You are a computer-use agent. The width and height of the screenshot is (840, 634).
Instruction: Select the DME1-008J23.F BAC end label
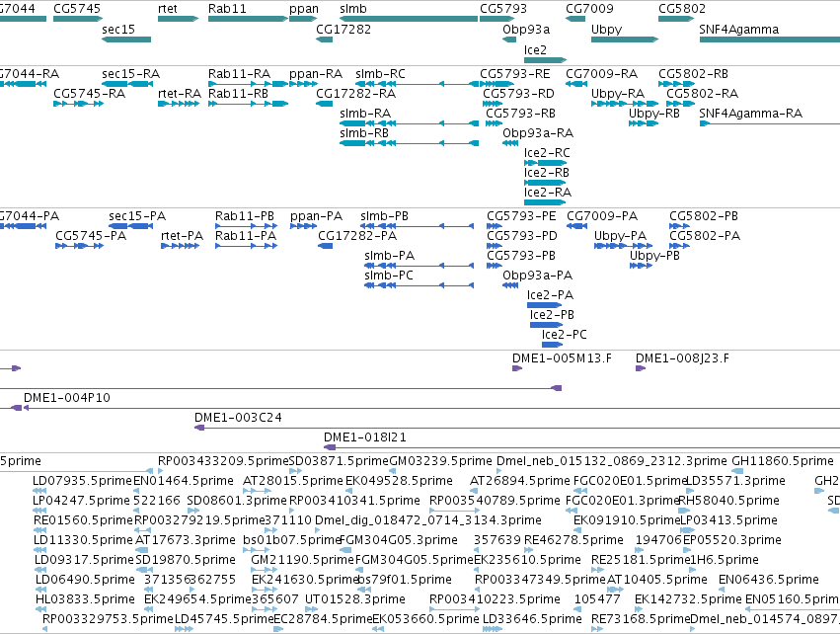(x=682, y=358)
